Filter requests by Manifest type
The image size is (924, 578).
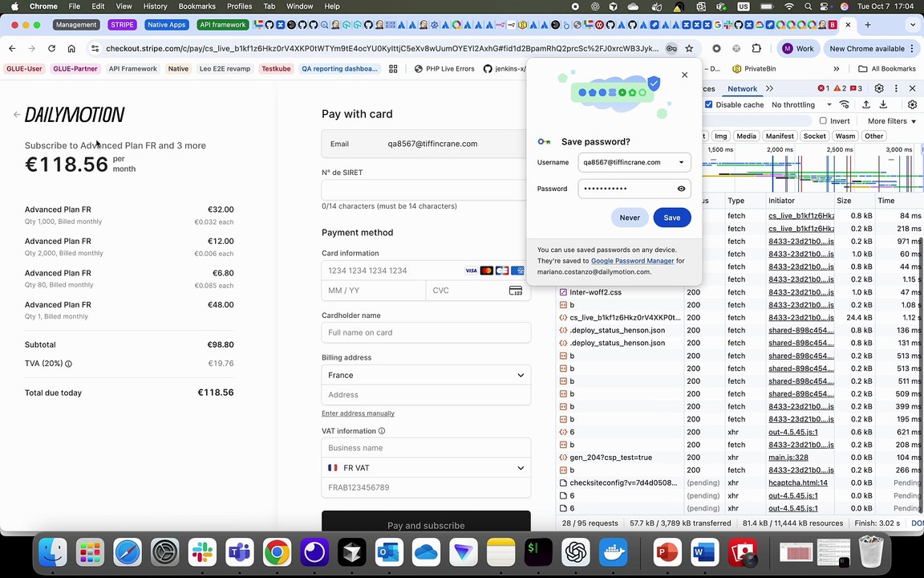pyautogui.click(x=780, y=136)
